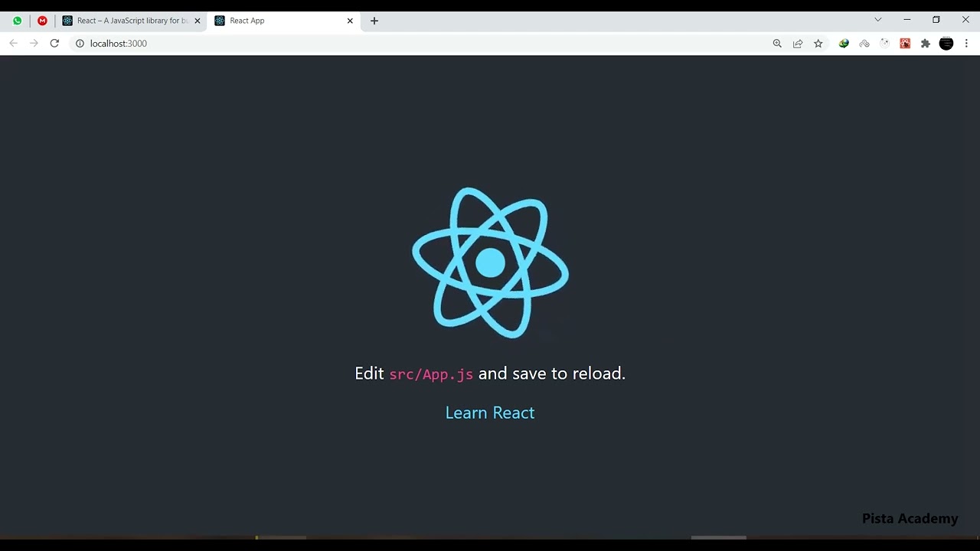Image resolution: width=980 pixels, height=551 pixels.
Task: Click the spinning React logo
Action: coord(490,262)
